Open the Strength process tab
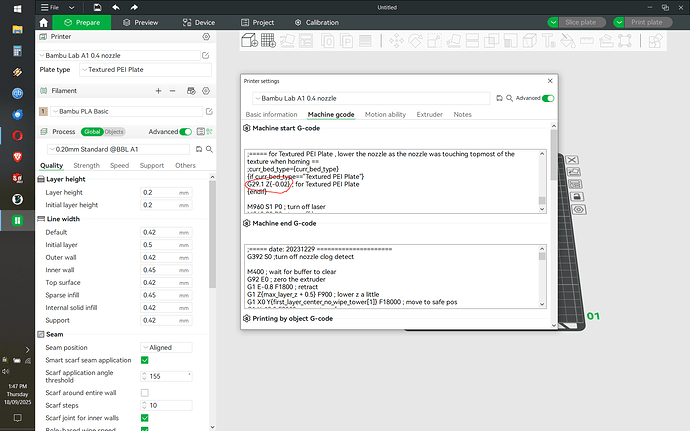Viewport: 690px width, 431px height. click(x=87, y=166)
